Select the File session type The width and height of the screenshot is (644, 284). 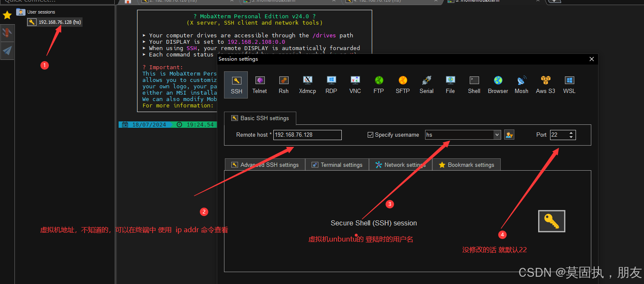point(450,85)
